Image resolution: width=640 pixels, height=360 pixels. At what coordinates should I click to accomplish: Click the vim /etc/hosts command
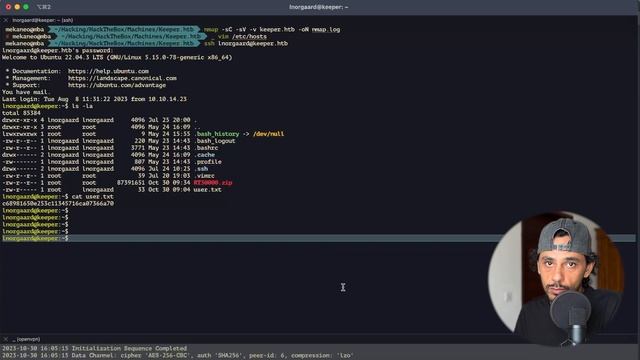point(242,36)
